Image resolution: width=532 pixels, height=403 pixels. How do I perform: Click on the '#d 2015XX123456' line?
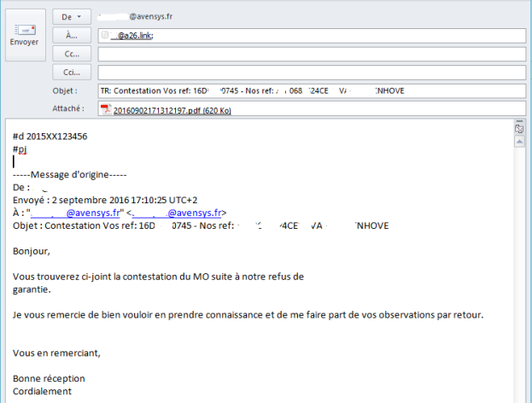tap(50, 137)
